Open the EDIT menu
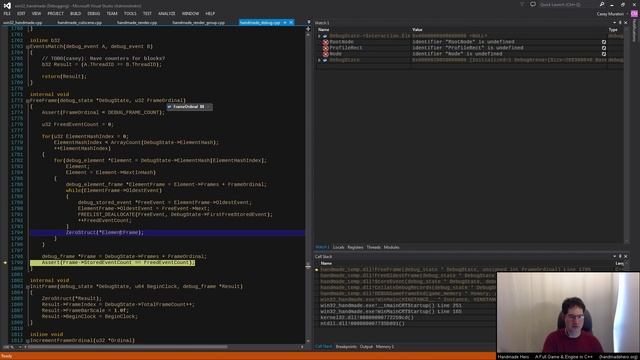Viewport: 640px width, 360px height. [21, 13]
